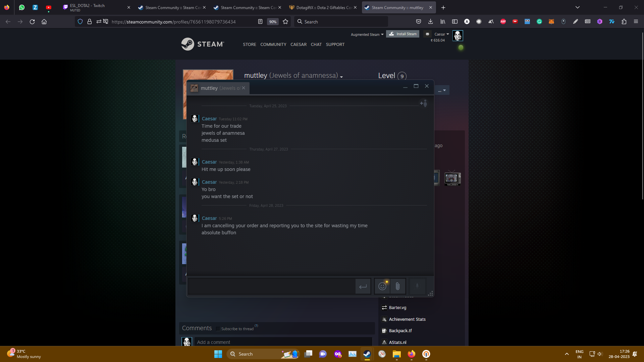Open the emoticon picker in chat
This screenshot has width=644, height=362.
pyautogui.click(x=382, y=286)
